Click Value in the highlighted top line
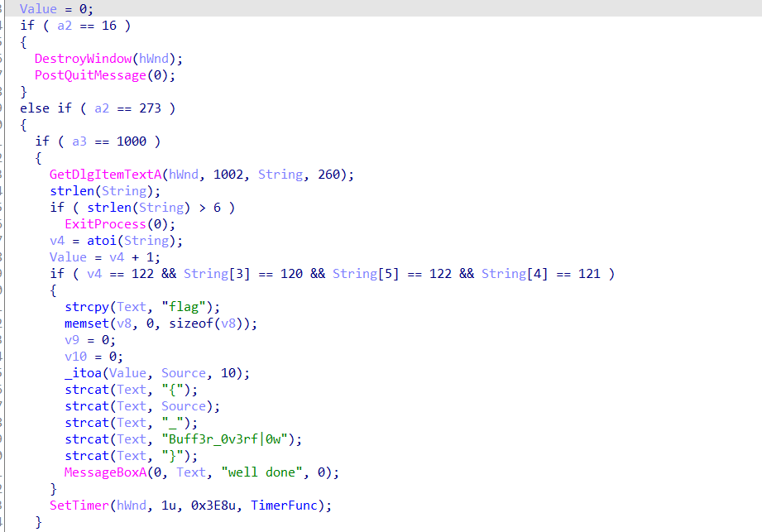 tap(38, 9)
